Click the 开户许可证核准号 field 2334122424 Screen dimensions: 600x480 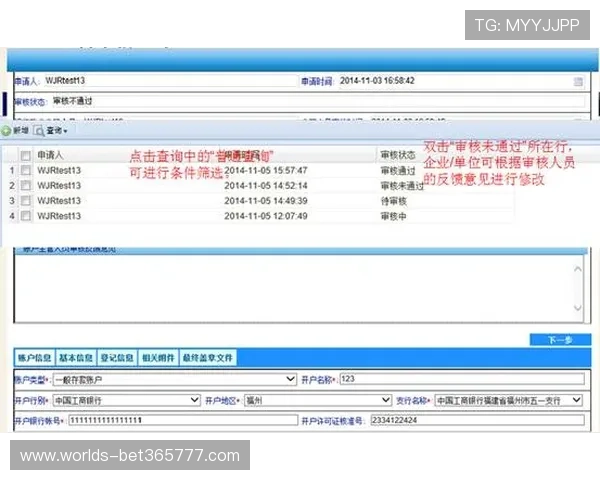point(478,420)
